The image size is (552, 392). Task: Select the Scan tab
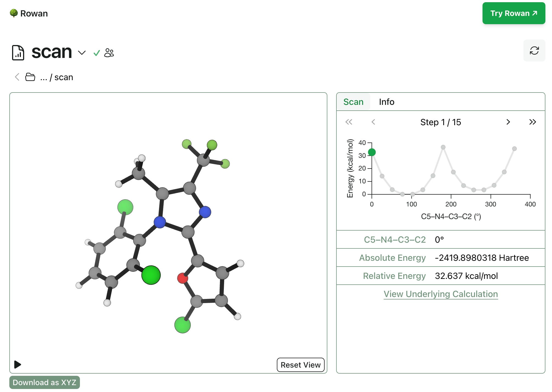(354, 102)
